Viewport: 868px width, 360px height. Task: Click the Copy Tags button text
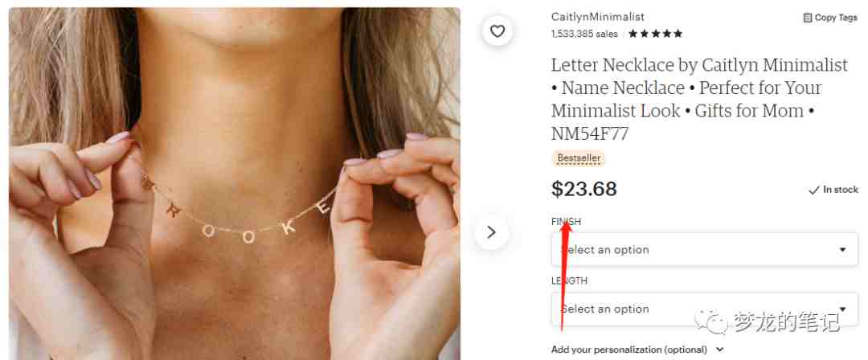(x=836, y=18)
